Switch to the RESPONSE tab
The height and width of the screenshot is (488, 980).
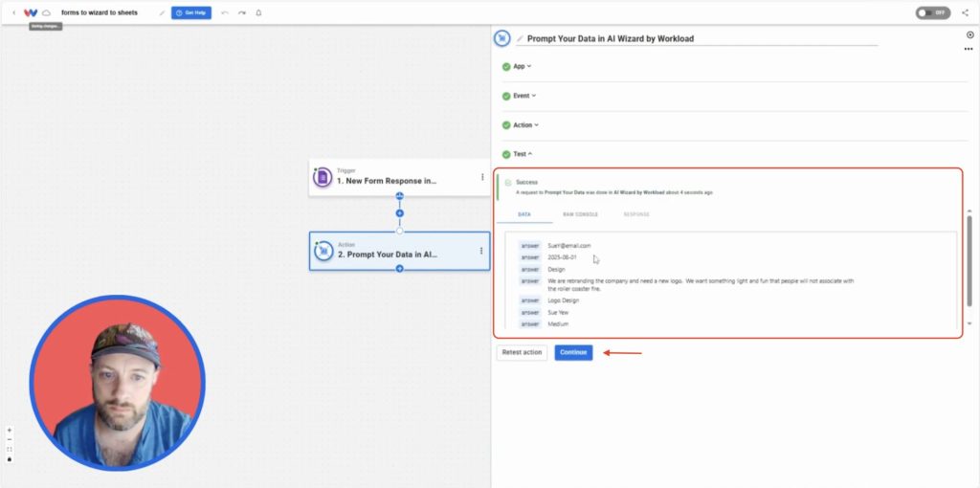point(636,214)
